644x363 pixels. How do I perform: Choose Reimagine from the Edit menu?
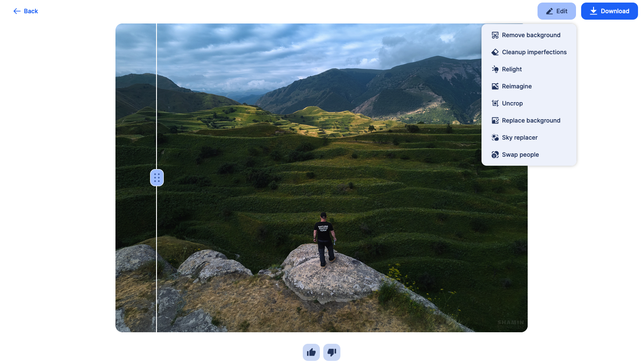pos(517,86)
